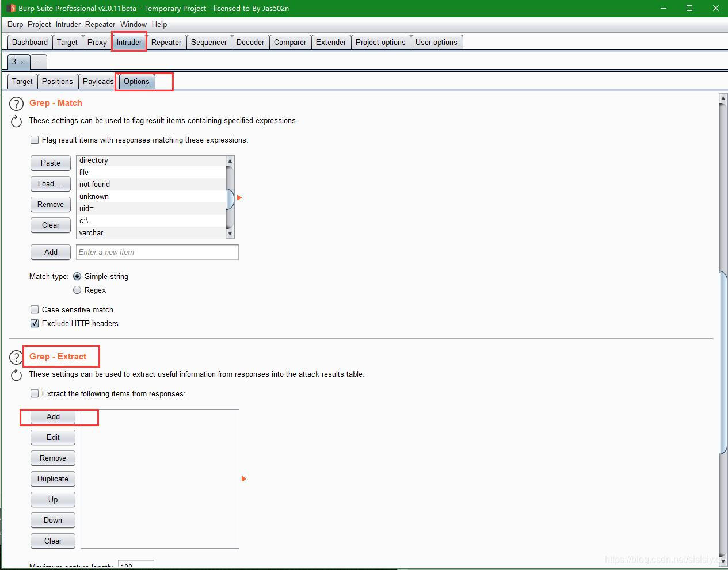Open help for Grep - Extract section
Screen dimensions: 728x570
16,358
